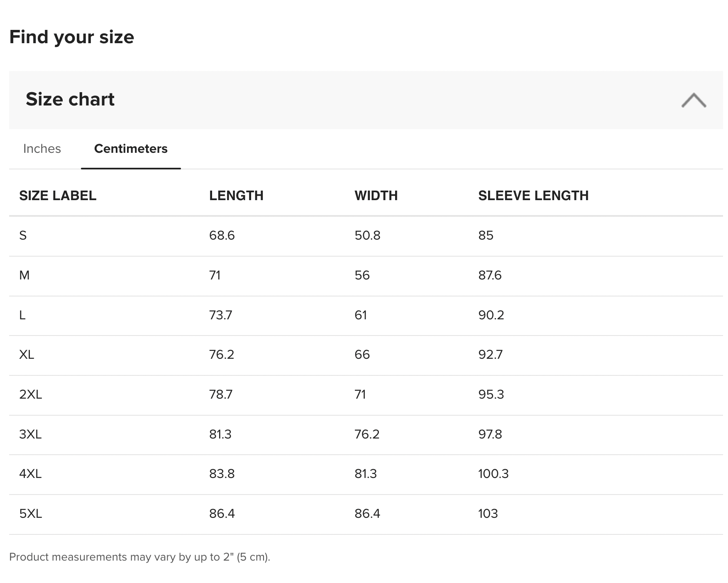Select the Centimeters tab
The height and width of the screenshot is (583, 728).
coord(131,149)
